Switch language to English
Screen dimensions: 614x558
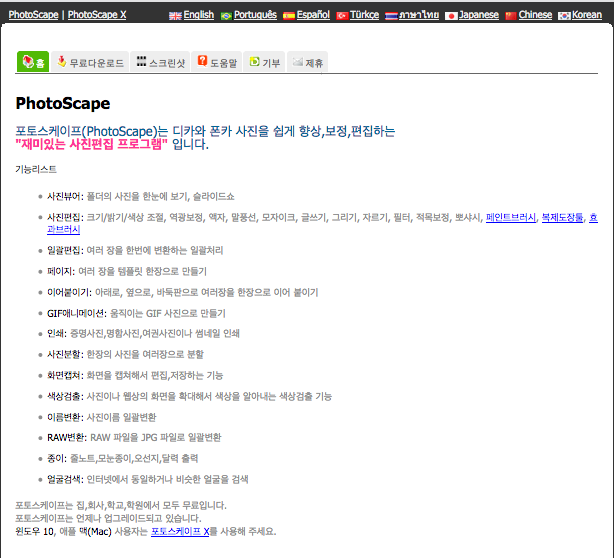[x=199, y=15]
